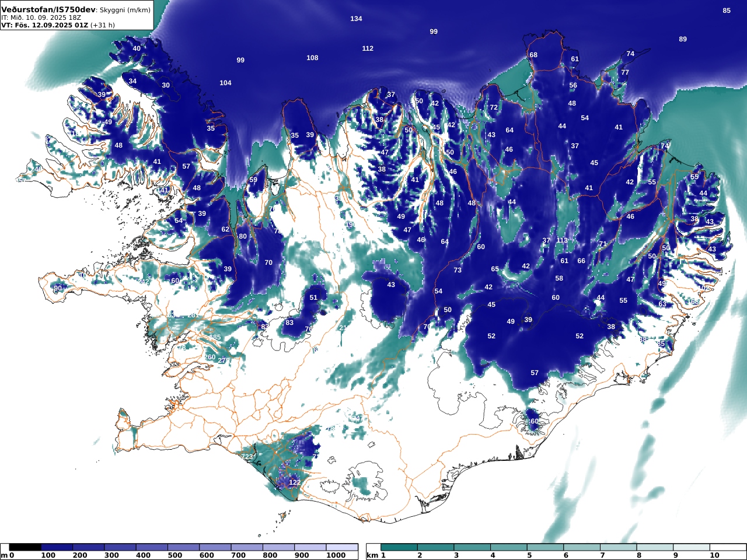Select the pale lavender 1000 m legend swatch
This screenshot has width=747, height=560.
coord(341,547)
